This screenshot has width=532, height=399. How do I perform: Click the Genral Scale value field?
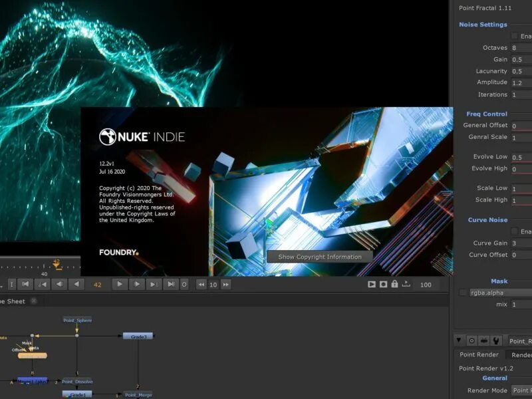click(521, 138)
